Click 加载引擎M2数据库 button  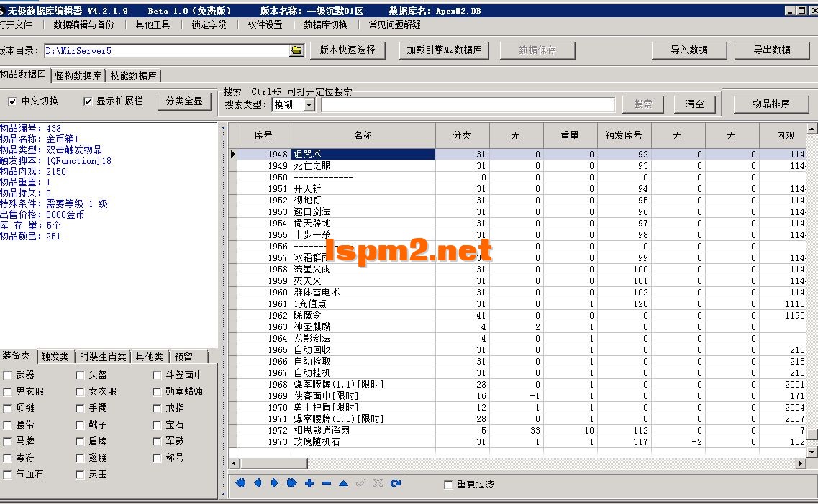click(x=444, y=50)
